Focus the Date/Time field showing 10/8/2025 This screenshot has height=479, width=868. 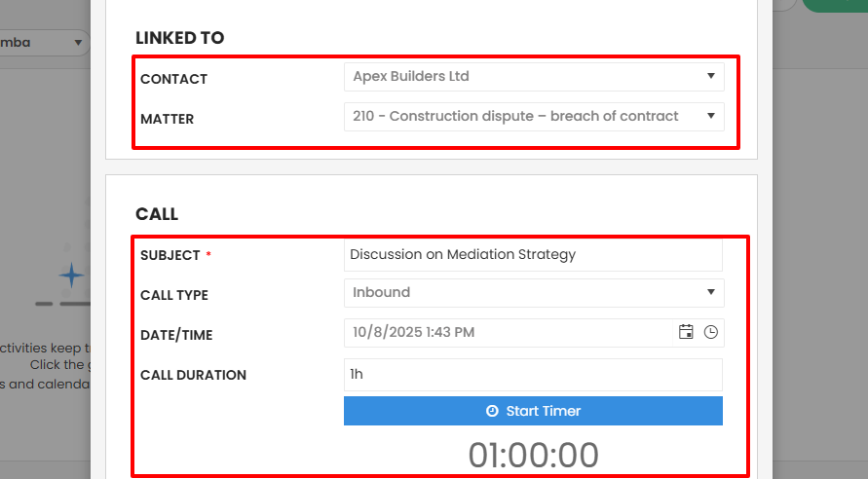(507, 333)
